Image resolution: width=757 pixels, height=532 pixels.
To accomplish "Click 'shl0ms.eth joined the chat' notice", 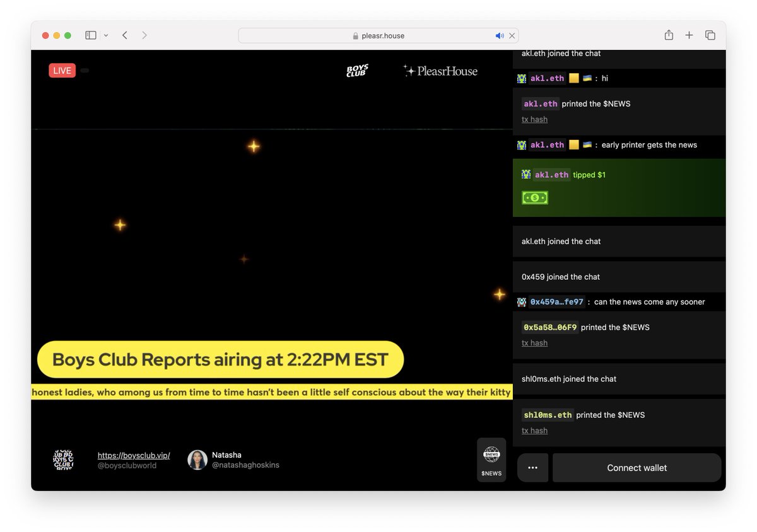I will [619, 379].
